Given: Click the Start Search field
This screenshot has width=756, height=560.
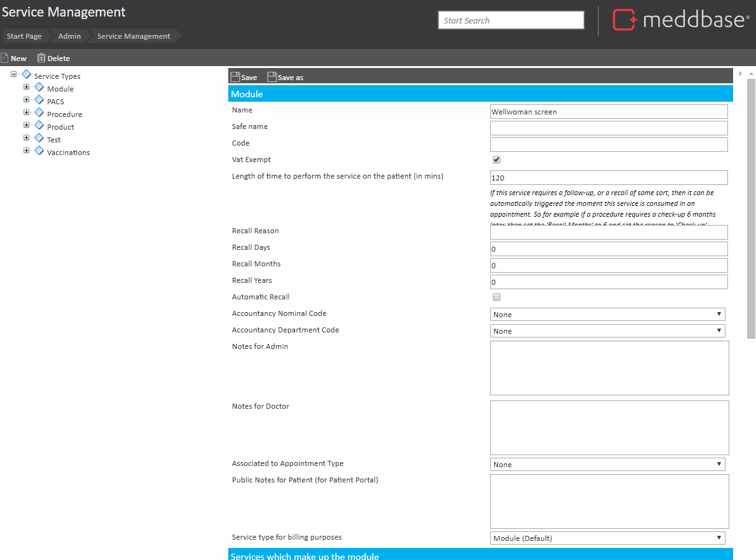Looking at the screenshot, I should (x=511, y=20).
